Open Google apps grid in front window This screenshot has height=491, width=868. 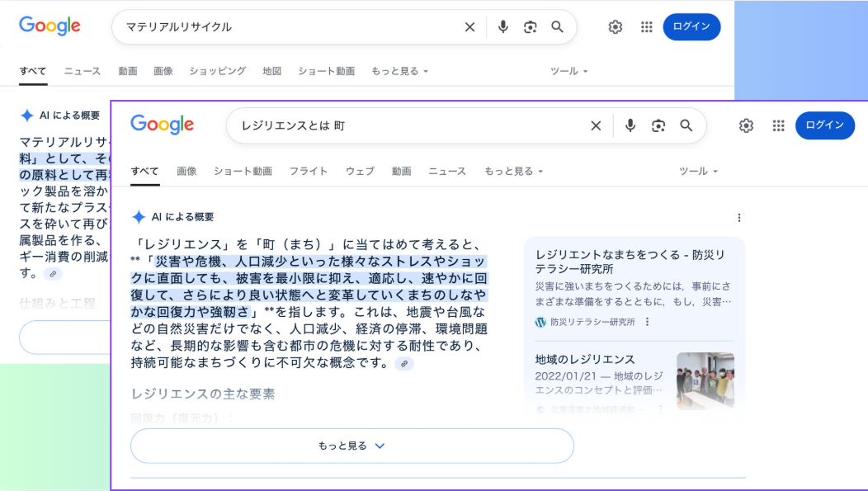778,125
